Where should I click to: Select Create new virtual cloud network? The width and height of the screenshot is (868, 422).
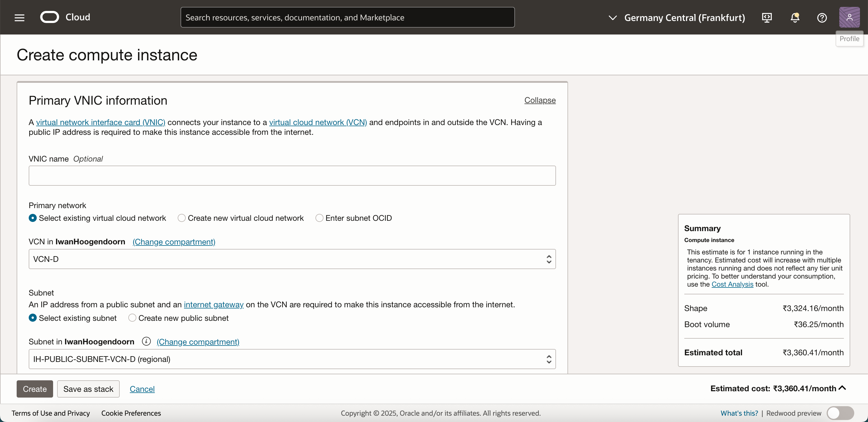pyautogui.click(x=182, y=218)
